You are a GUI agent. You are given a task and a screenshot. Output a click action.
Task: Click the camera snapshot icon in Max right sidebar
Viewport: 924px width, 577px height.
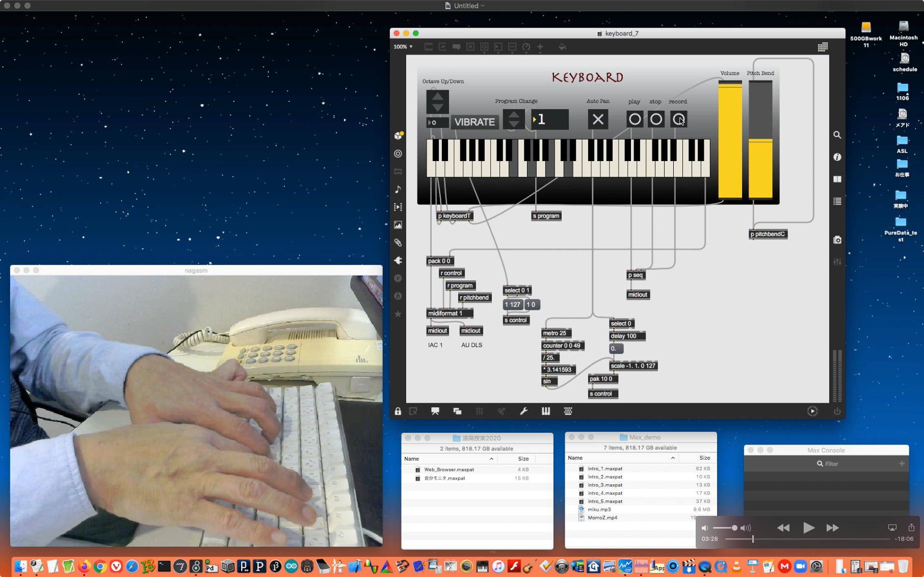[x=837, y=240]
